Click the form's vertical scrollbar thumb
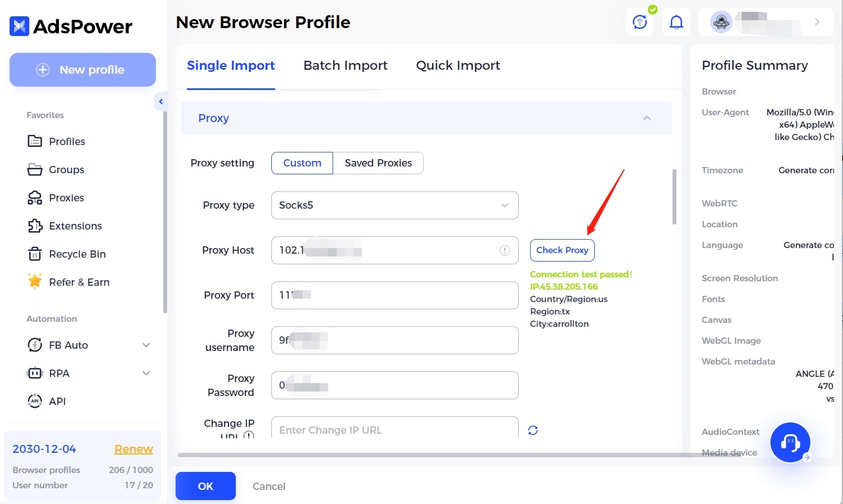This screenshot has width=843, height=504. click(674, 197)
